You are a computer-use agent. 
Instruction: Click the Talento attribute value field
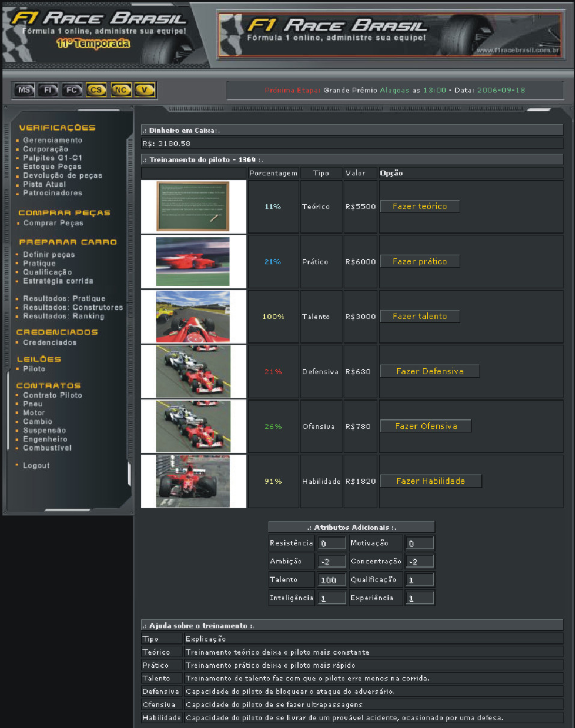pyautogui.click(x=332, y=580)
